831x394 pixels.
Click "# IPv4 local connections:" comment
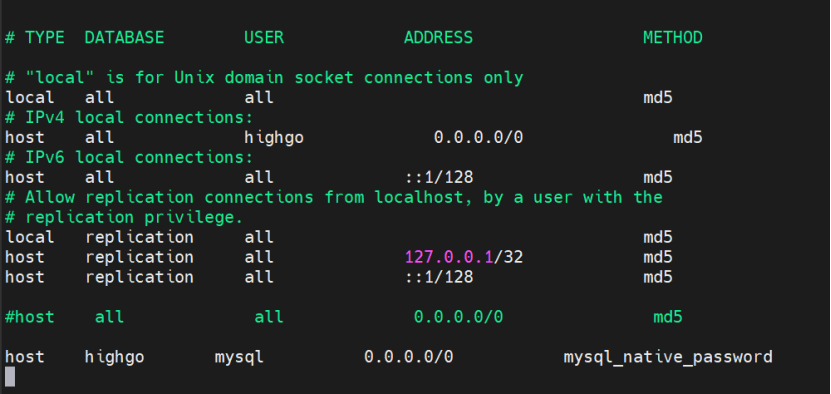(129, 117)
